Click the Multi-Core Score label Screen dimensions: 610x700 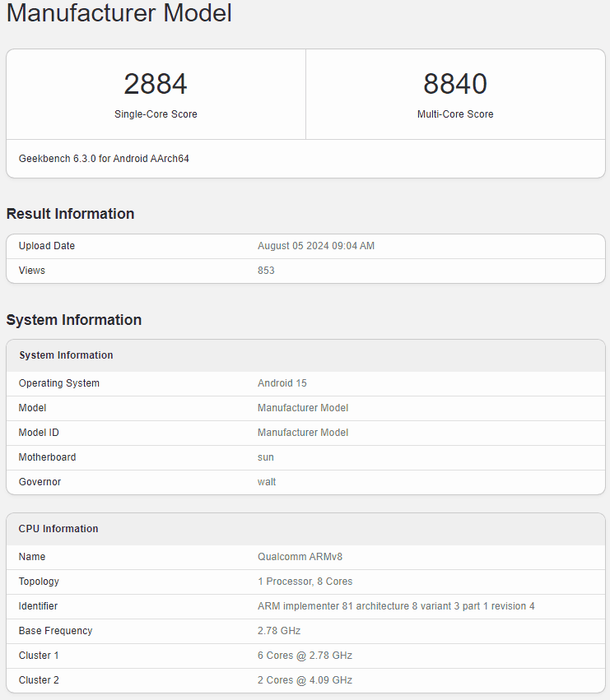pos(455,114)
